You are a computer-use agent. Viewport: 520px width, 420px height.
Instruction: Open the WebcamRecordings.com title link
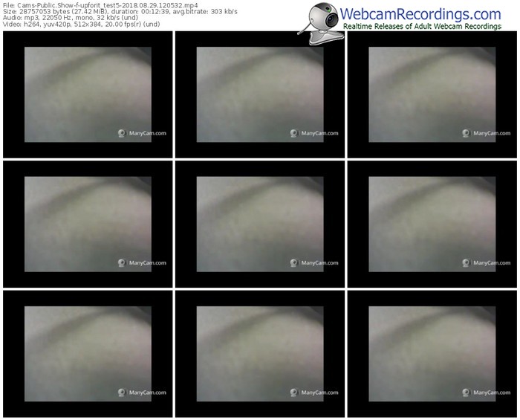(420, 13)
